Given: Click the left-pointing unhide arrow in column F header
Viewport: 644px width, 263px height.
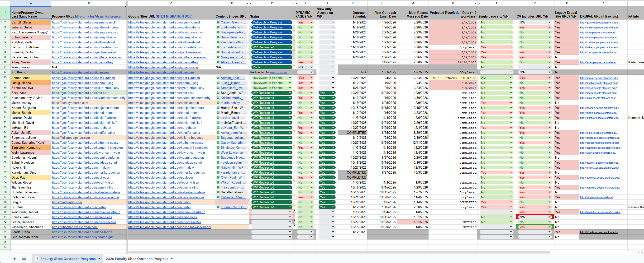Looking at the screenshot, I should 293,4.
